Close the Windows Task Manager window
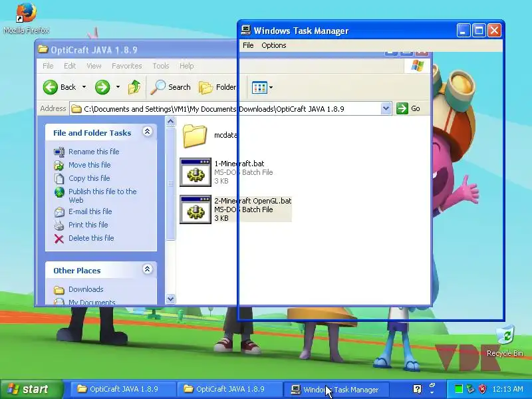 tap(495, 31)
